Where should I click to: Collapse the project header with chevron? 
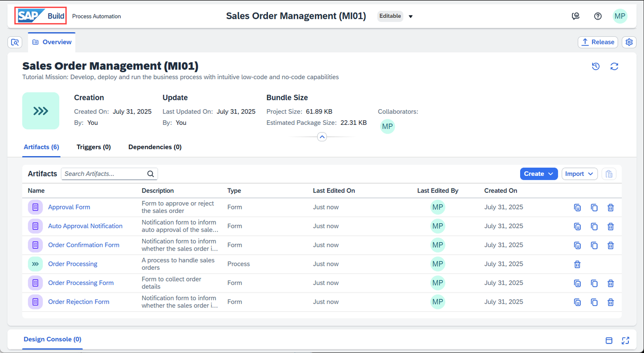[322, 137]
